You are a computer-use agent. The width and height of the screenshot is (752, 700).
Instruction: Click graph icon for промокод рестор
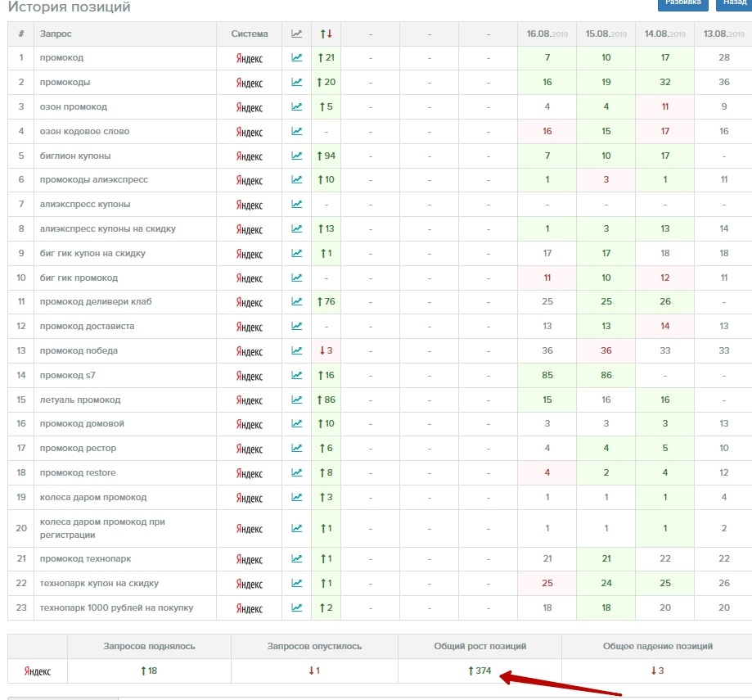[297, 448]
